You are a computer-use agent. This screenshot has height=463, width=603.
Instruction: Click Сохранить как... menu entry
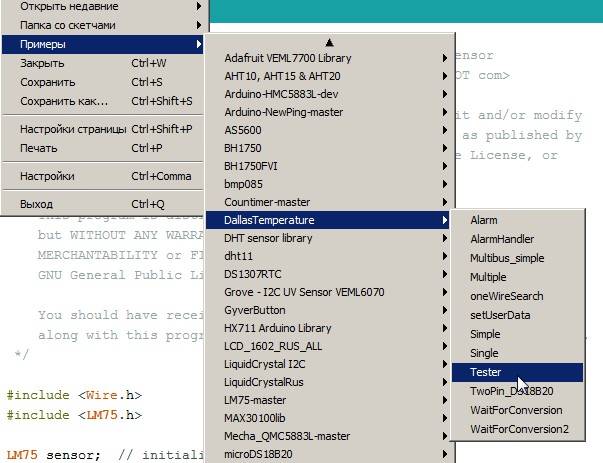[x=64, y=101]
